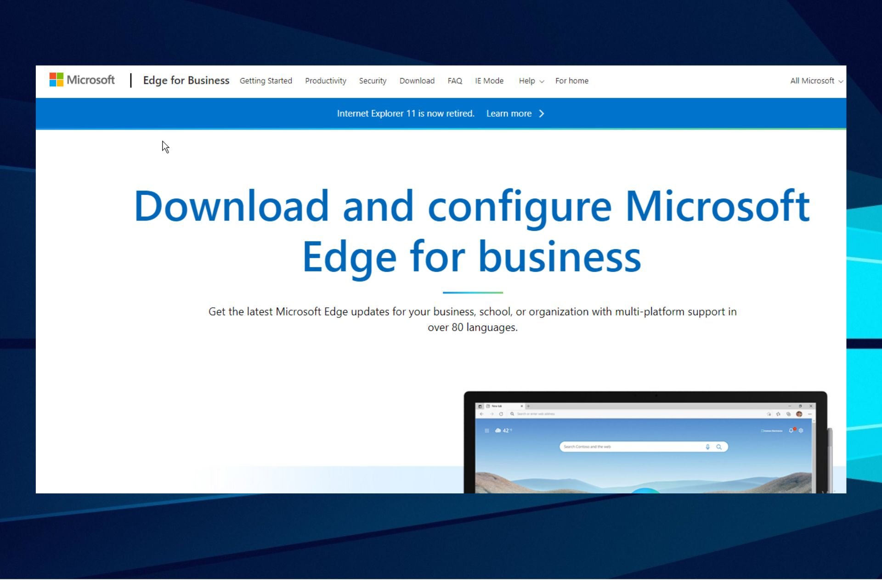Open the Getting Started menu item

coord(266,81)
